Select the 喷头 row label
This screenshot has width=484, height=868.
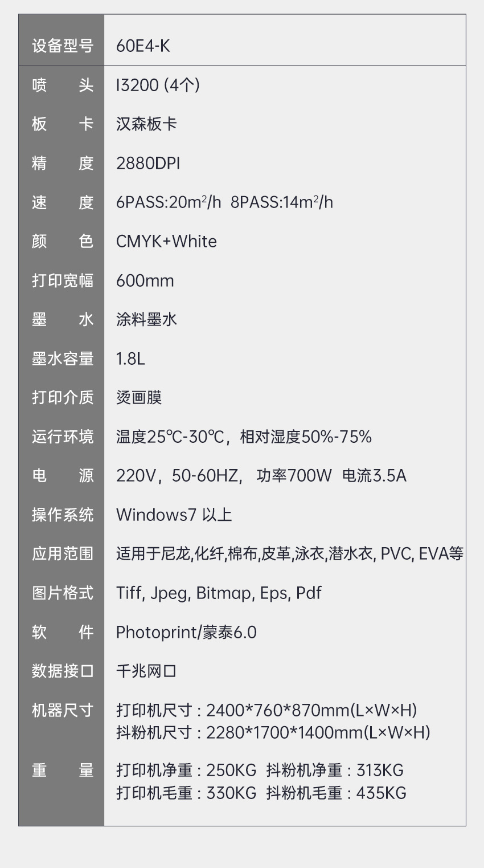tap(62, 85)
